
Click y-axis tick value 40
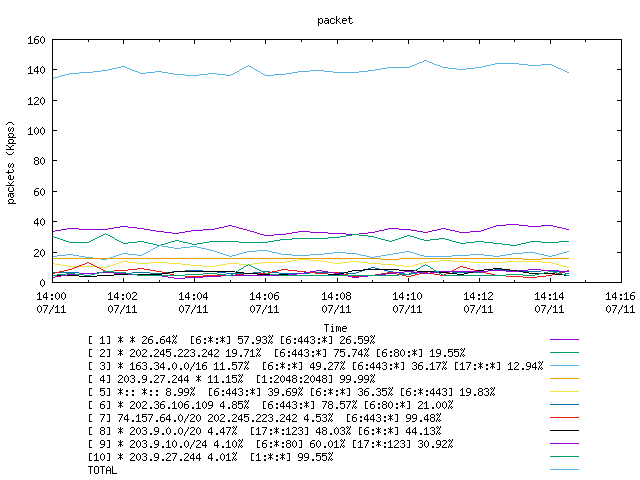pyautogui.click(x=39, y=222)
